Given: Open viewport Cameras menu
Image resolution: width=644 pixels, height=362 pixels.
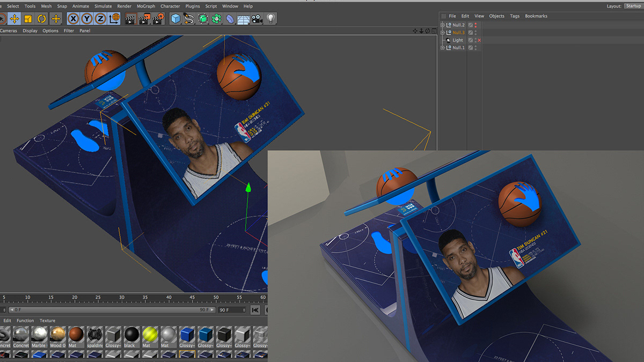Looking at the screenshot, I should pos(8,31).
